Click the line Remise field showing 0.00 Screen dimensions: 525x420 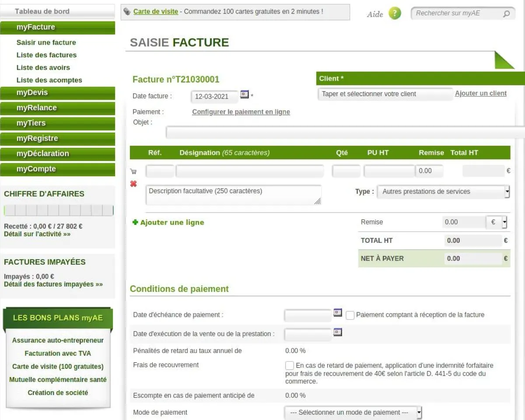coord(429,171)
